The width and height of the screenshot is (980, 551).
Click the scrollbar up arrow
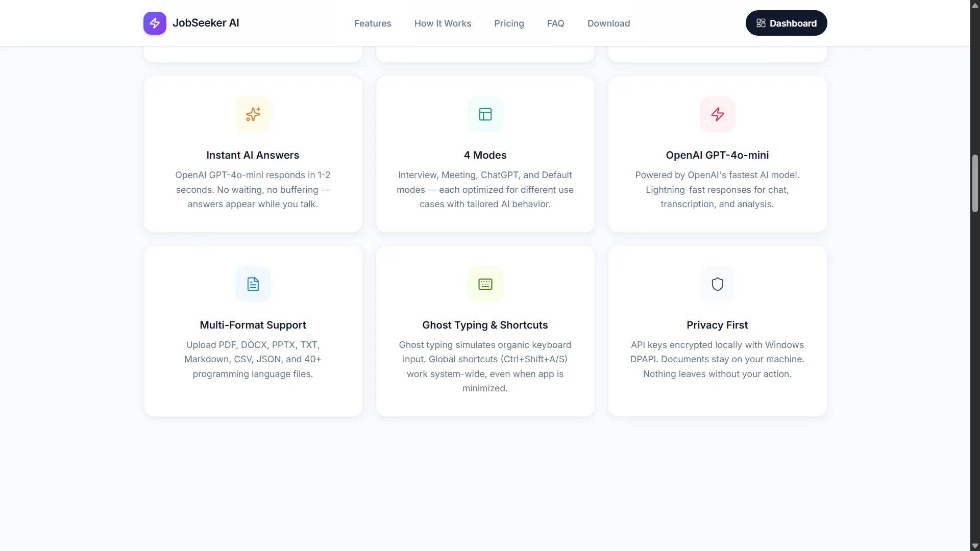975,6
